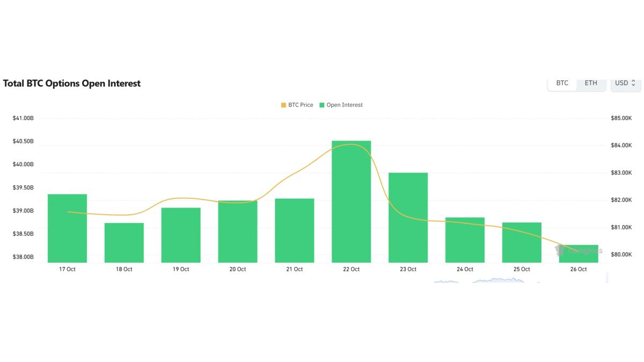The width and height of the screenshot is (644, 362).
Task: Click the $38.50B left axis label
Action: (x=23, y=234)
